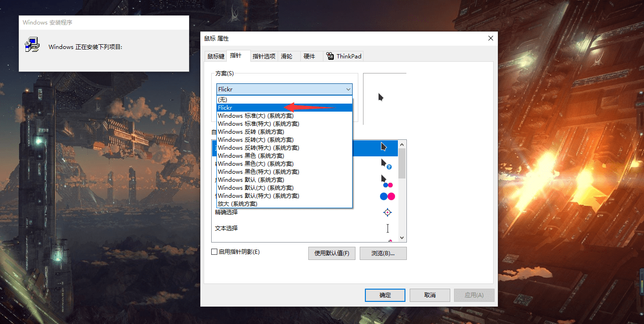Choose Windows 反转 (系统方案)

284,132
